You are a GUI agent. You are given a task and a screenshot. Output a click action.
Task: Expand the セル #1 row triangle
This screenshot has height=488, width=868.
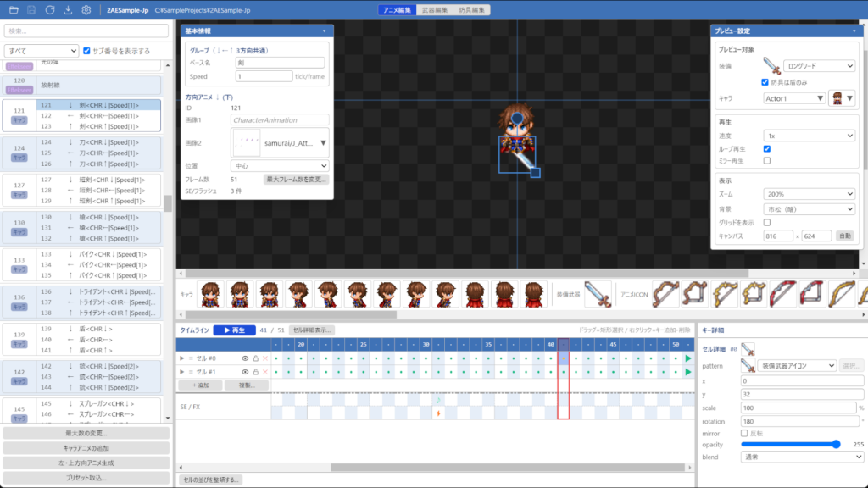pos(181,372)
